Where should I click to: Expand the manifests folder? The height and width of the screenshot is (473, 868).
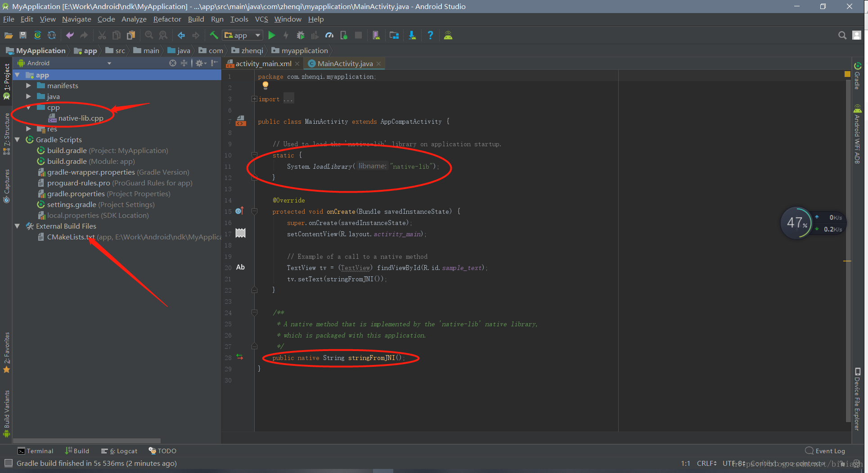coord(28,86)
